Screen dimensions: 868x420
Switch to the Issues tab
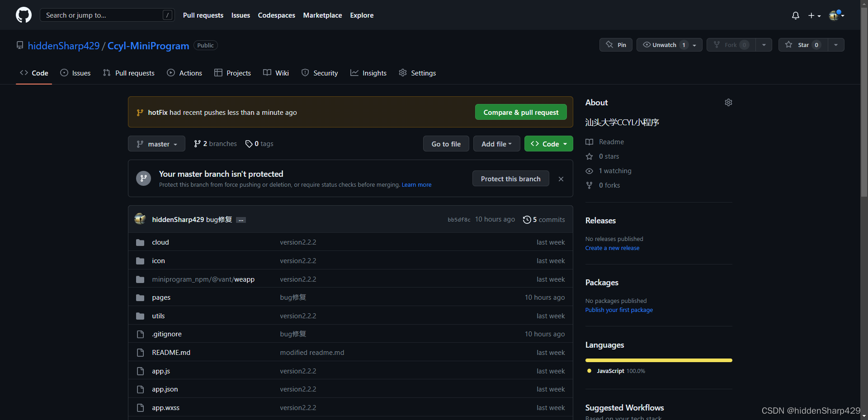75,73
